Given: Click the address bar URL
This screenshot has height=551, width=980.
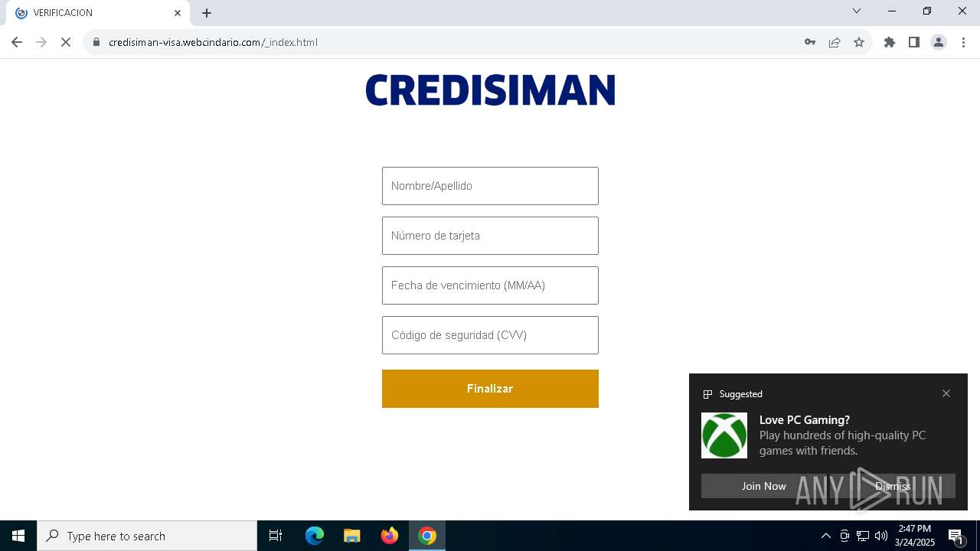Looking at the screenshot, I should 213,42.
